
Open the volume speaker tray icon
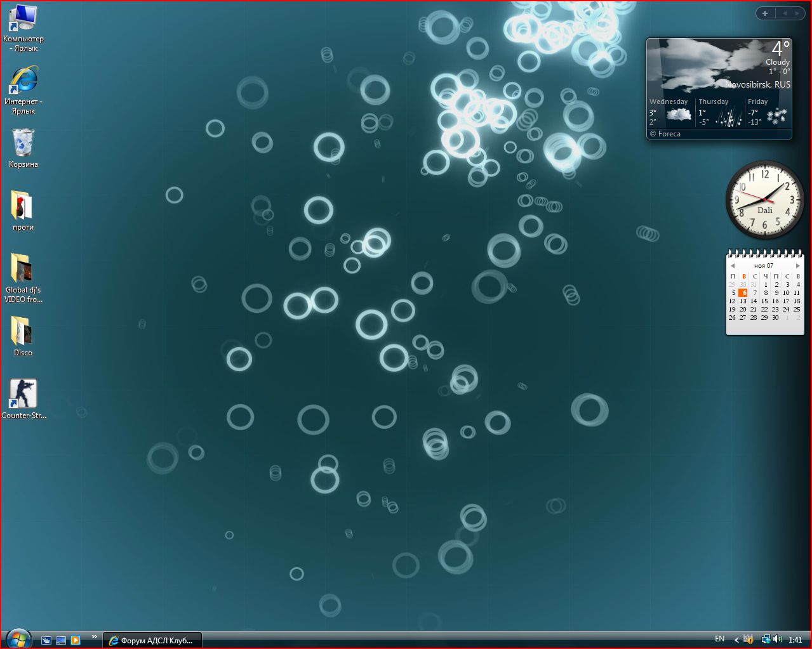(x=778, y=639)
